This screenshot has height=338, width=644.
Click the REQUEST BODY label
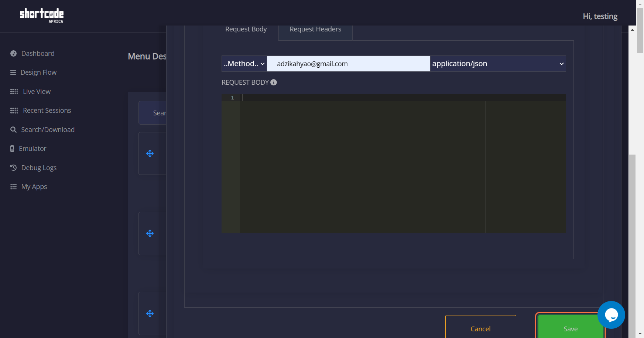point(245,82)
